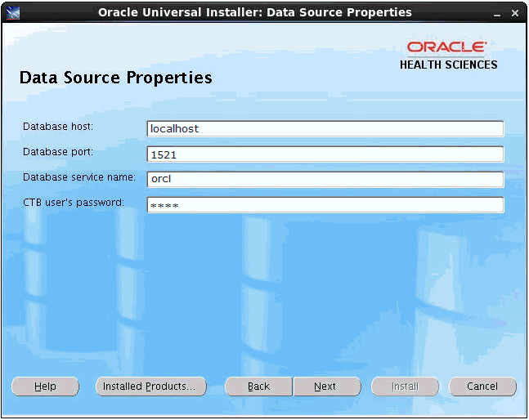Image resolution: width=529 pixels, height=420 pixels.
Task: Click the disabled Install button
Action: [x=405, y=386]
